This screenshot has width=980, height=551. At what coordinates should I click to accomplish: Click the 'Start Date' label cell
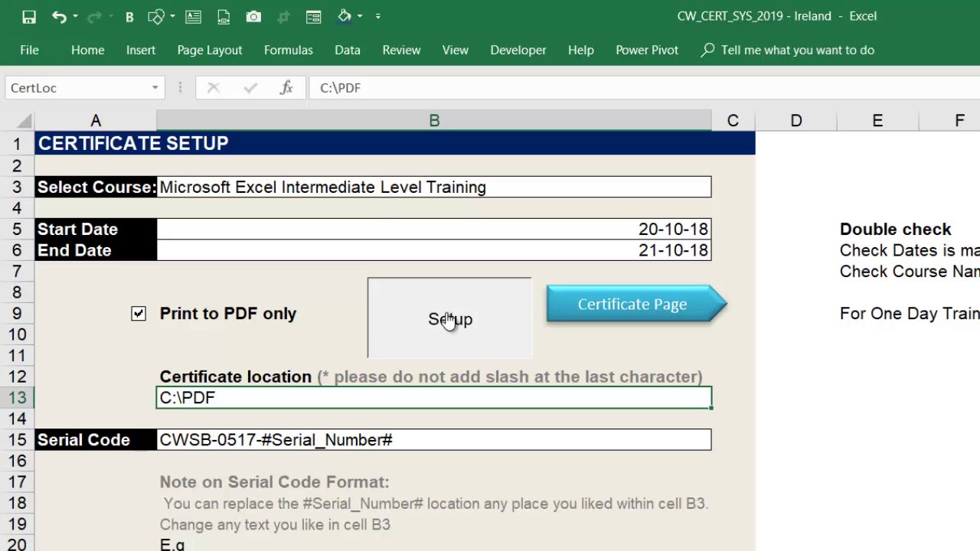(x=96, y=230)
